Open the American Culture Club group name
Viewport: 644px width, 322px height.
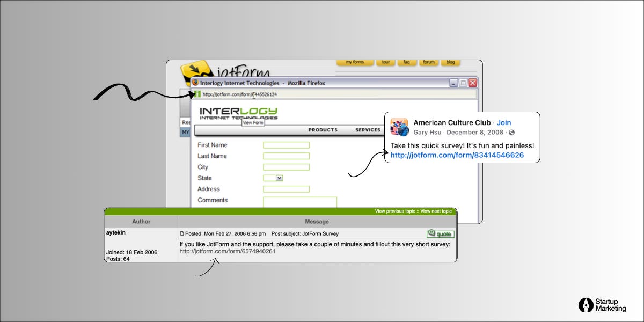452,122
